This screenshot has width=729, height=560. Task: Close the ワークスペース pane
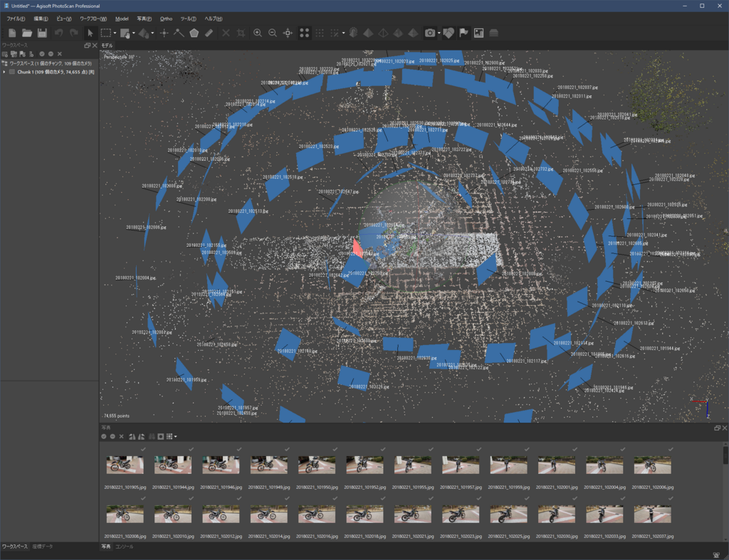coord(95,46)
